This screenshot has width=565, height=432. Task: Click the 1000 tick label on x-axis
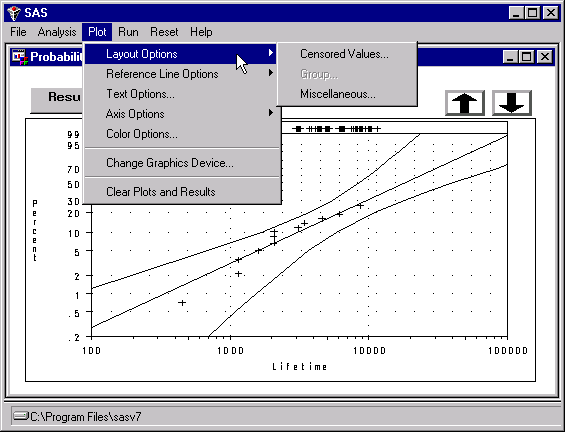(x=231, y=351)
